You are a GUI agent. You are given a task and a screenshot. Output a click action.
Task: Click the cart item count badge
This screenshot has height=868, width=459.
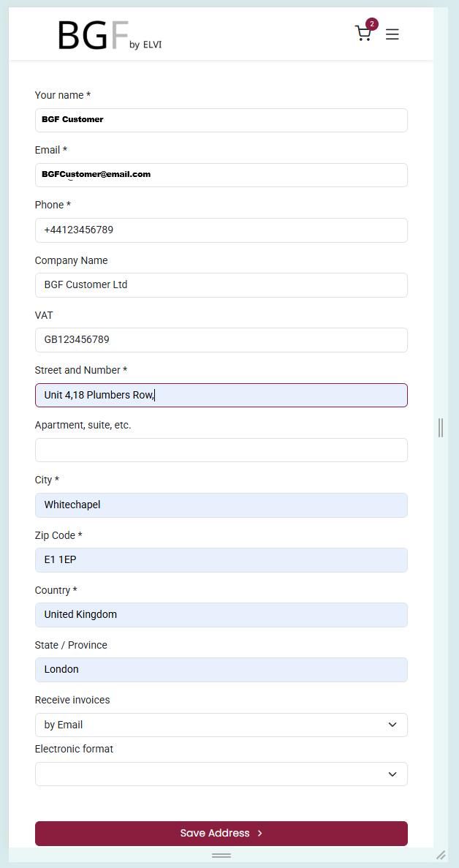click(x=372, y=24)
